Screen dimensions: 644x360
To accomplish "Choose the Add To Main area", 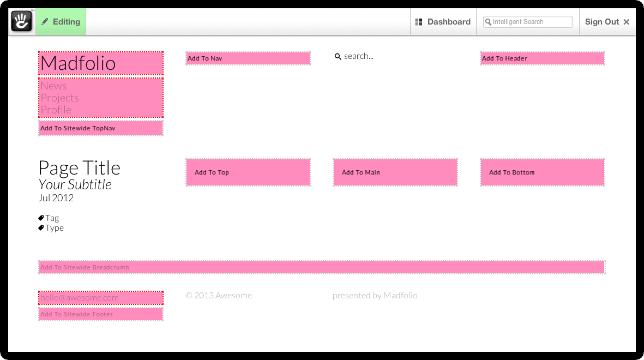I will point(395,172).
